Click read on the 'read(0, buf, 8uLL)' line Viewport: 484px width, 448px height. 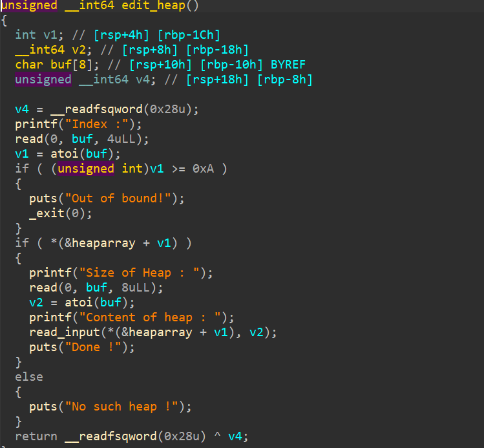pyautogui.click(x=43, y=288)
